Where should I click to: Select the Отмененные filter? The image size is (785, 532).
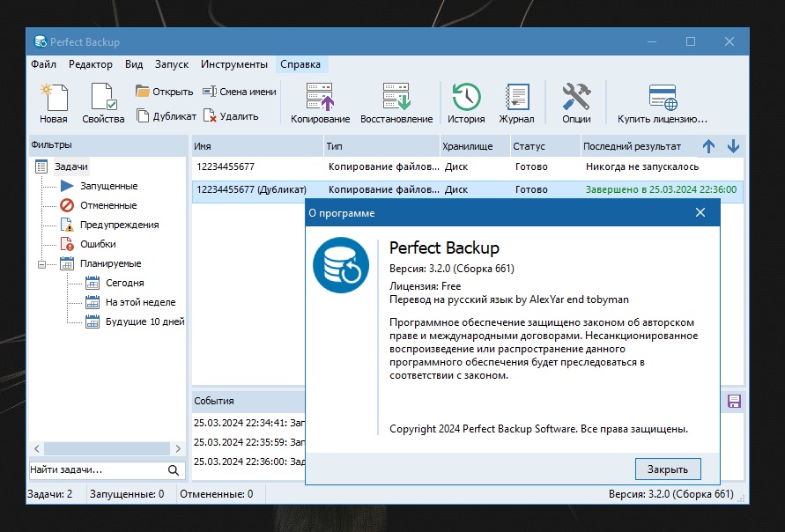(x=108, y=205)
